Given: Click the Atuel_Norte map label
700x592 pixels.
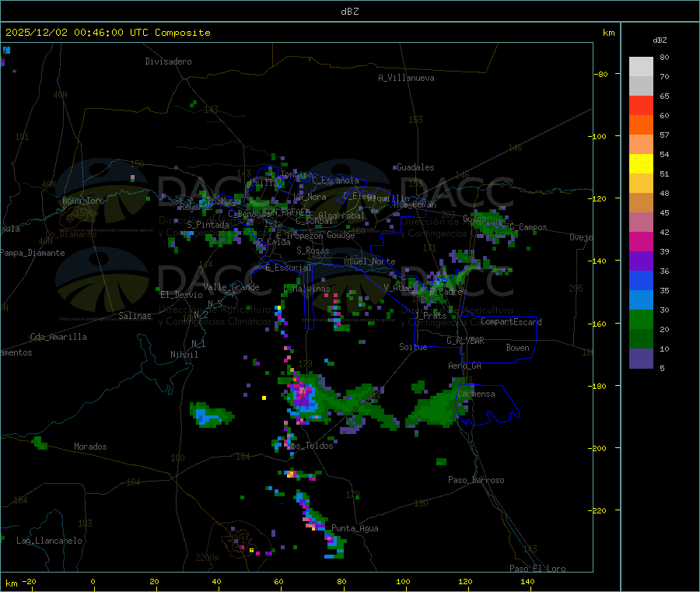Looking at the screenshot, I should pos(369,261).
